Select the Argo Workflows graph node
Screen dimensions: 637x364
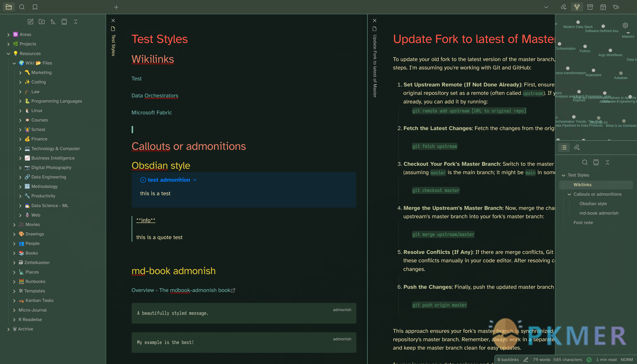pos(610,51)
